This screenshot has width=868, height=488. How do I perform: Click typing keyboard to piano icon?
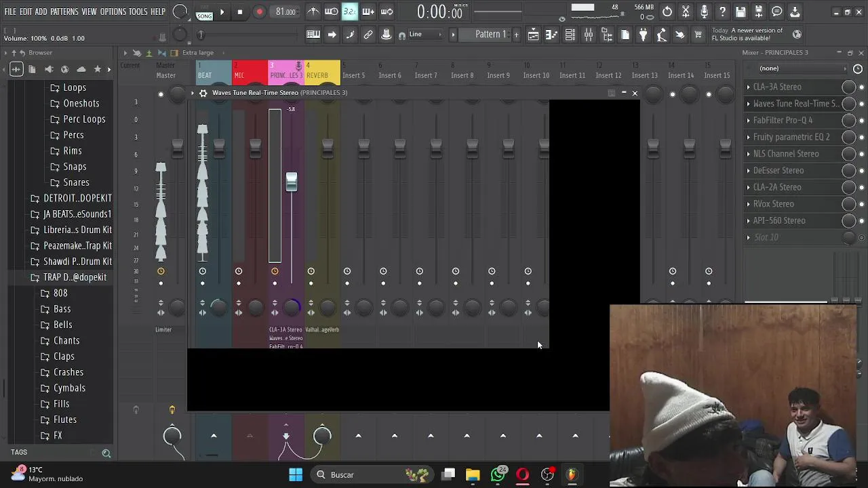point(313,35)
